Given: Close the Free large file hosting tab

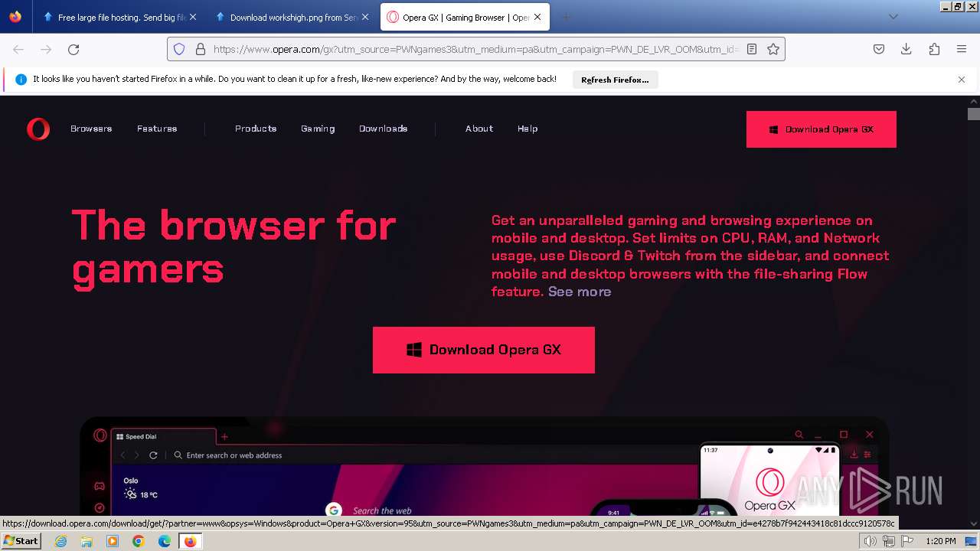Looking at the screenshot, I should pyautogui.click(x=193, y=17).
